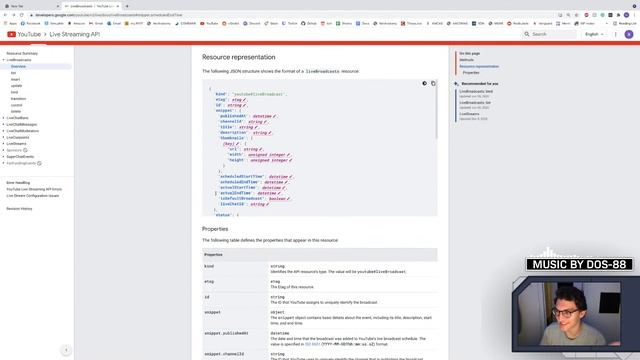Open the three-dot menu beside the language selector
640x360 pixels.
(616, 34)
